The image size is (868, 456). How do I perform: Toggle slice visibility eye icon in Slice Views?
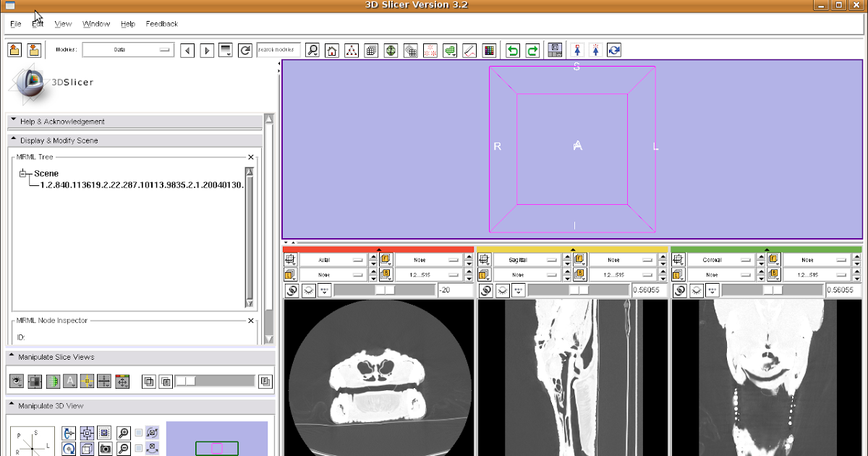click(x=17, y=381)
